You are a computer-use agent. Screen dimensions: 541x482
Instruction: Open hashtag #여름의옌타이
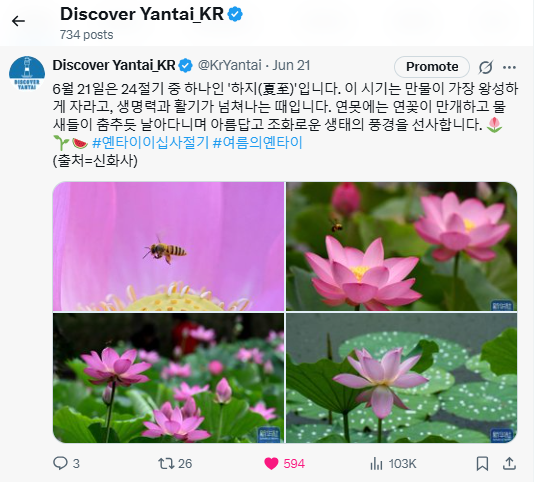point(258,142)
